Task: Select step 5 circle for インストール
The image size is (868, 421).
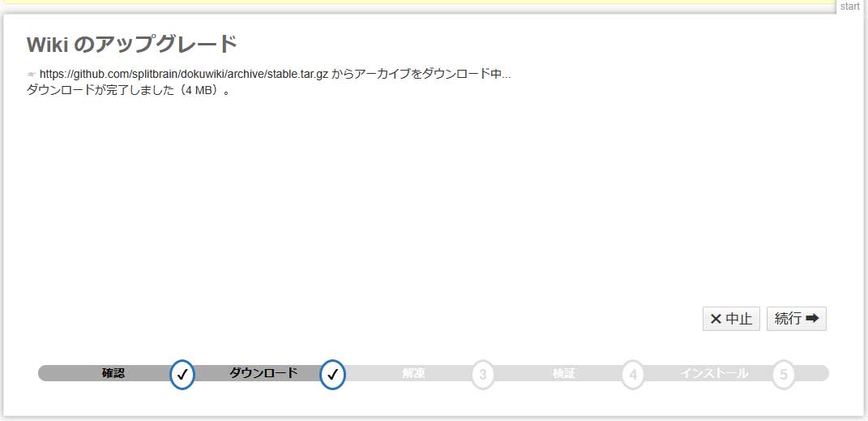Action: tap(783, 375)
